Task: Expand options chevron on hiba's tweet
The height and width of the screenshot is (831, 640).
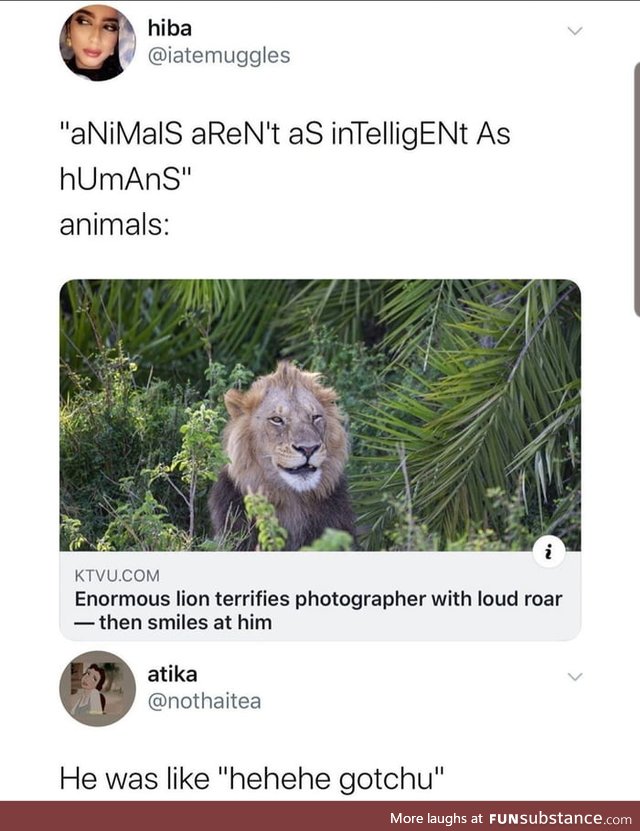Action: [575, 31]
